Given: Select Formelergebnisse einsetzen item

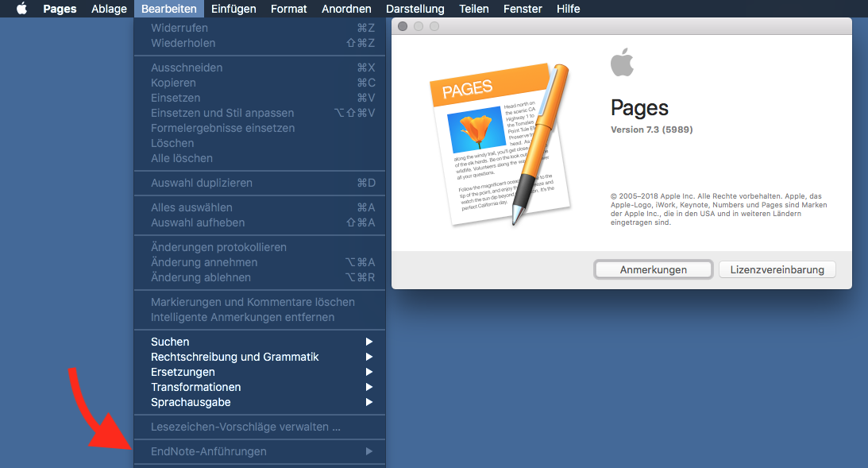Looking at the screenshot, I should pyautogui.click(x=260, y=128).
